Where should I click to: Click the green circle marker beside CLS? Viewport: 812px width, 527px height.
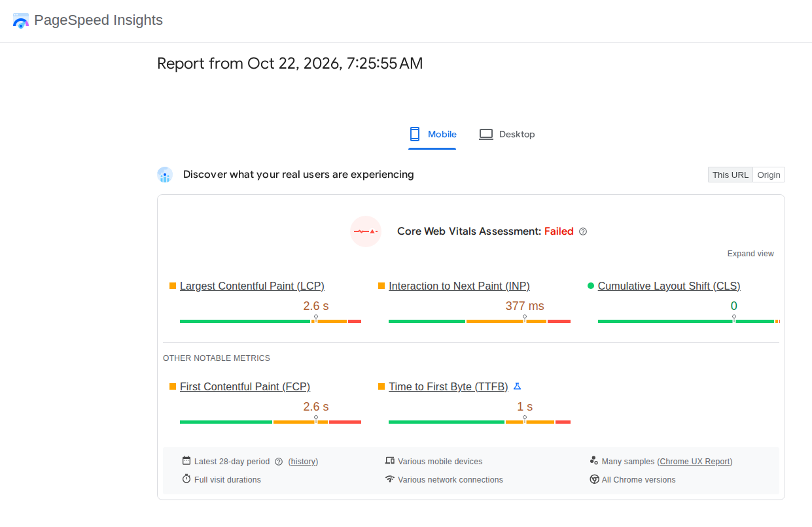pos(591,286)
